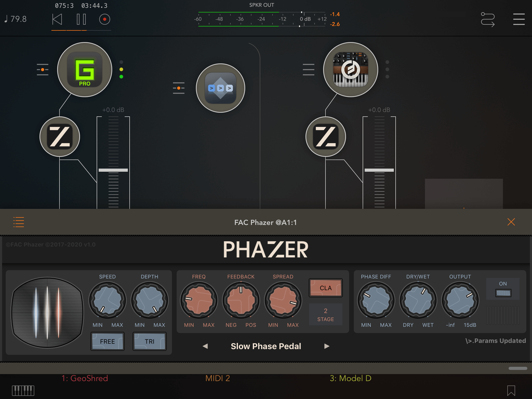Click GeoShred MIDI activity indicator dots
Viewport: 532px width, 399px height.
pos(121,69)
